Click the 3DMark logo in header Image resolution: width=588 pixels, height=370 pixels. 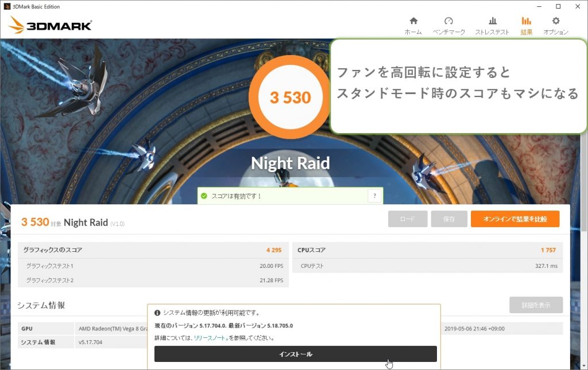(x=51, y=25)
